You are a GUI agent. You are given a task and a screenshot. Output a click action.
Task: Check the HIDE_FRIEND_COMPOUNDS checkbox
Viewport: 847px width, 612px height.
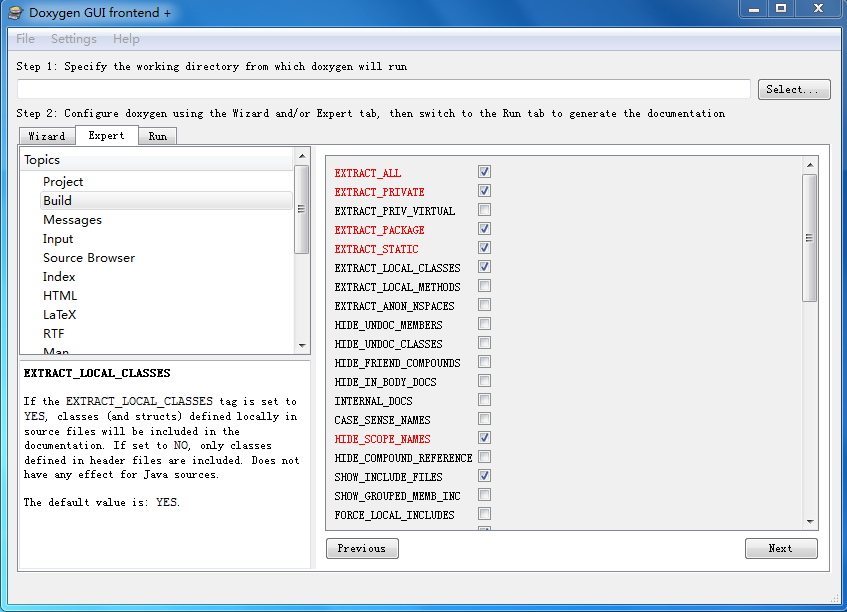click(485, 362)
